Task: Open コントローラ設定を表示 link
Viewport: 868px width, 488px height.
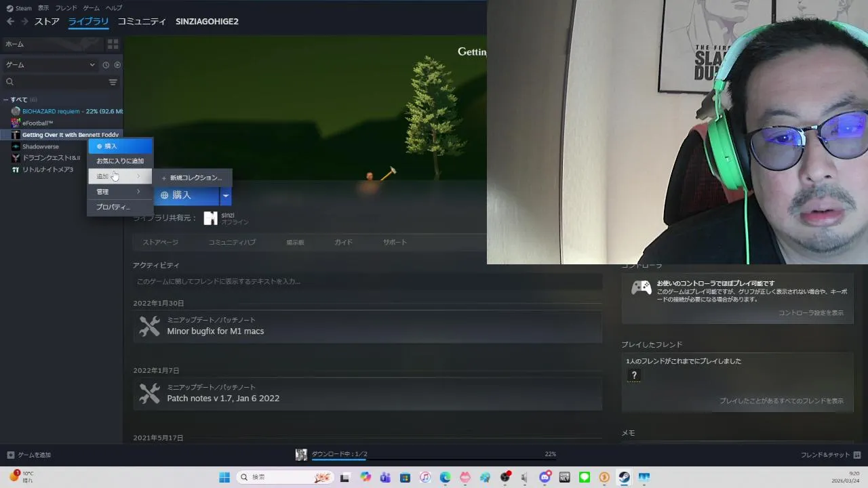Action: (x=811, y=313)
